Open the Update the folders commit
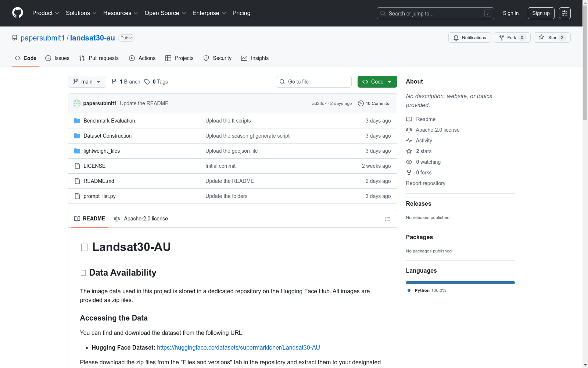 click(x=226, y=196)
